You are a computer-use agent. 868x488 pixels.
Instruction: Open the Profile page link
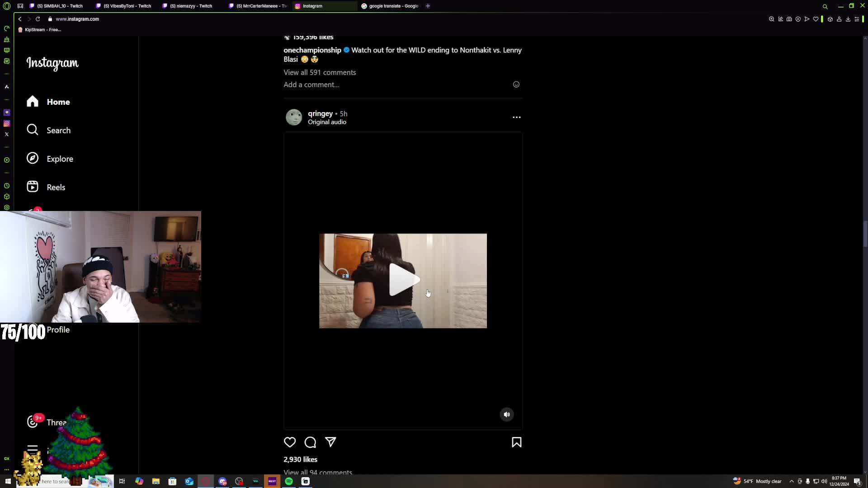pos(58,330)
